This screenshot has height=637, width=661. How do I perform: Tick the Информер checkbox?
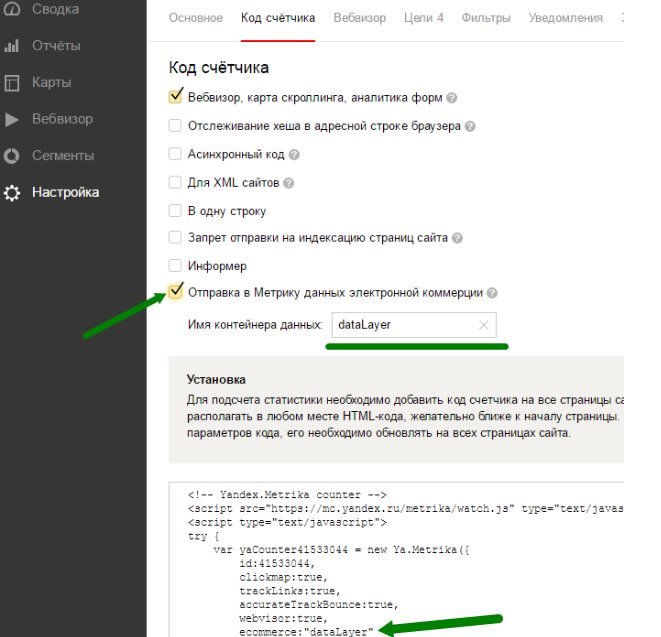175,266
